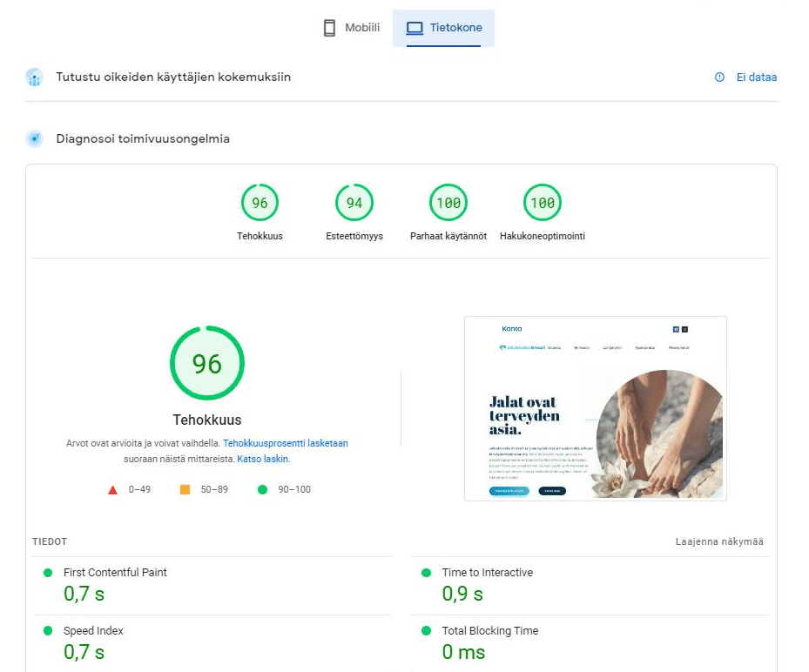Jump to Hakukoneoptimointi 100 score gauge
The width and height of the screenshot is (809, 672).
point(543,212)
